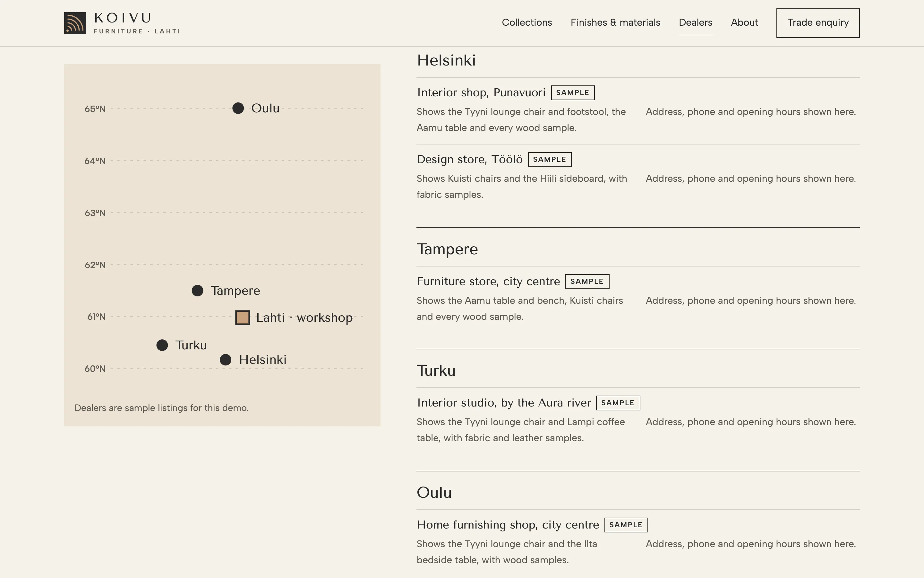Click the Helsinki map dot

226,360
